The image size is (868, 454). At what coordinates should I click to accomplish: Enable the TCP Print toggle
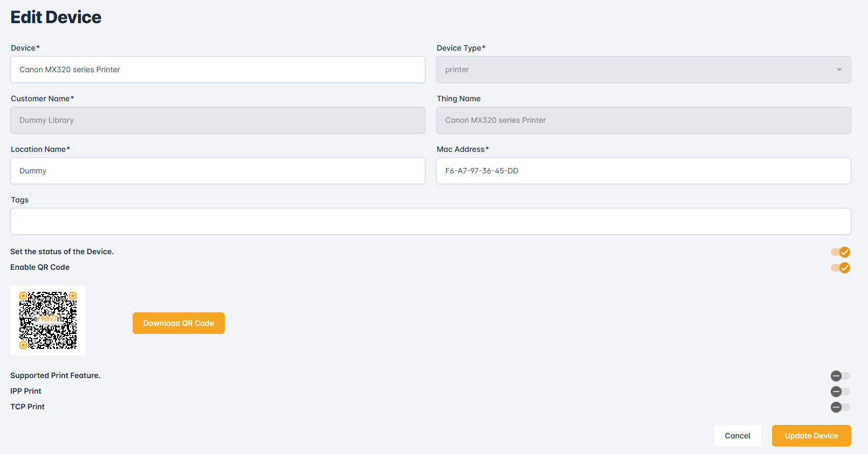[x=840, y=407]
